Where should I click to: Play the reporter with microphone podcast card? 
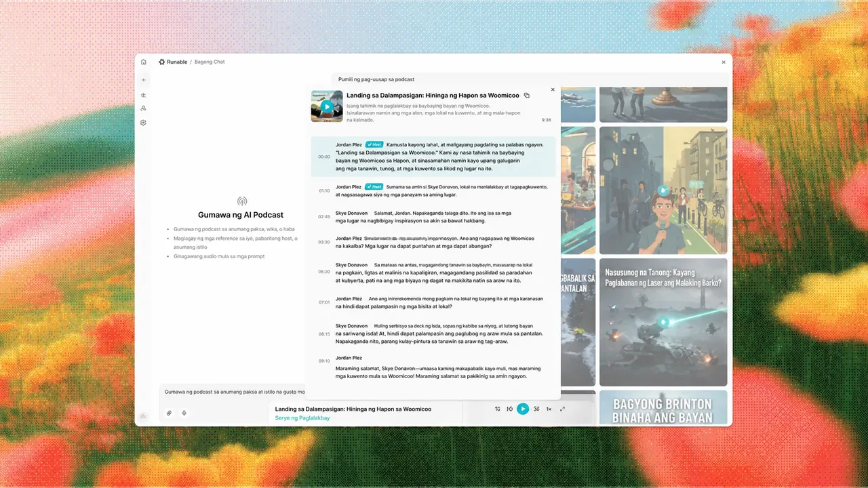click(x=663, y=191)
